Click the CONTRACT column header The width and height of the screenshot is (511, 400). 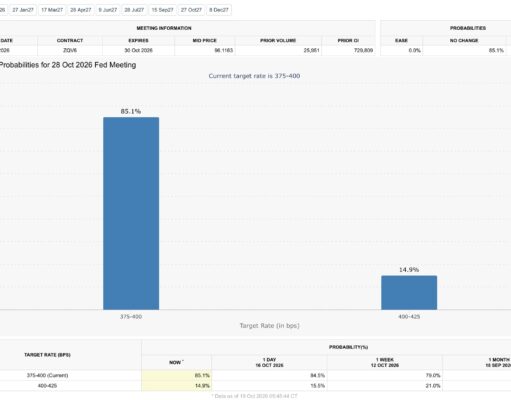click(x=70, y=40)
